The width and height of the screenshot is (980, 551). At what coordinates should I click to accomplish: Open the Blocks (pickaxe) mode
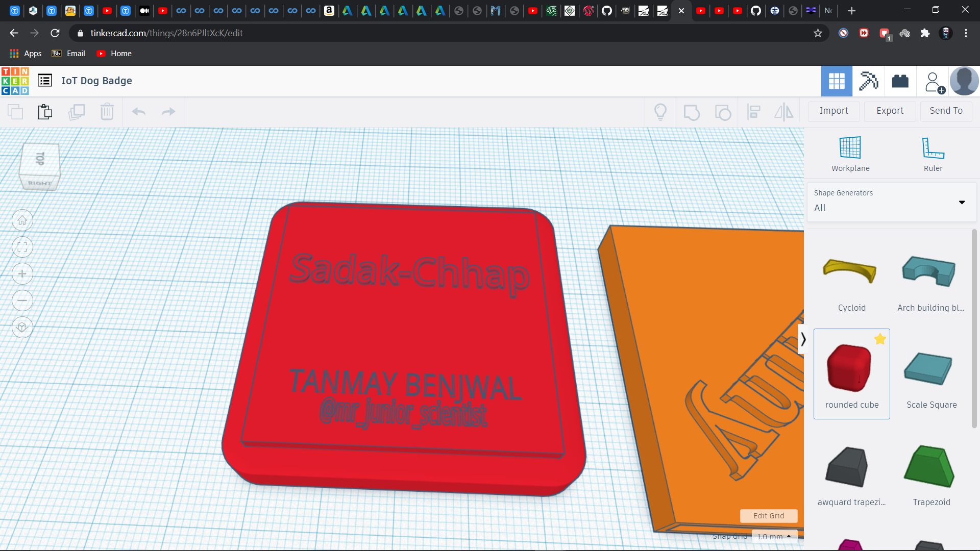coord(868,81)
